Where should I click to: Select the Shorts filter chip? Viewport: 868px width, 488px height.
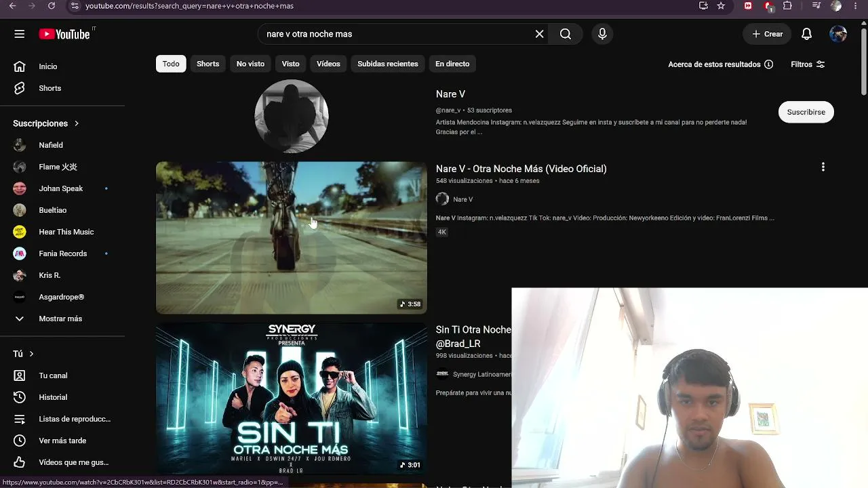click(x=208, y=64)
